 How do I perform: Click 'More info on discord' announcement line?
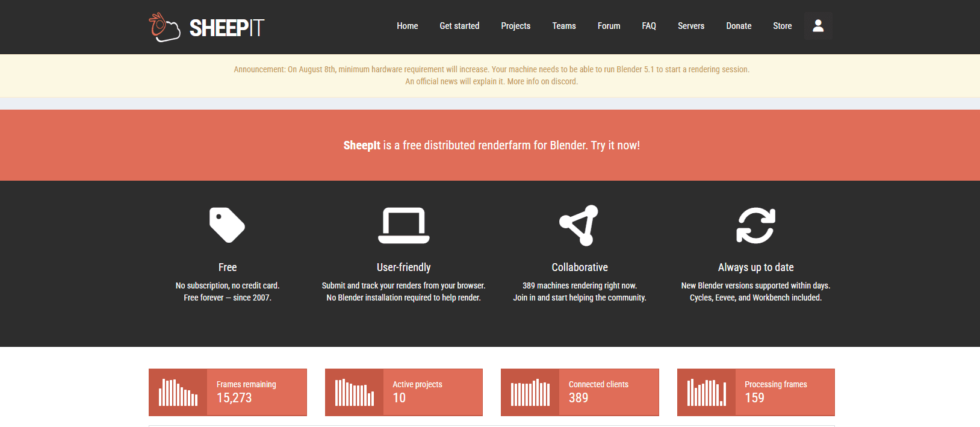492,81
